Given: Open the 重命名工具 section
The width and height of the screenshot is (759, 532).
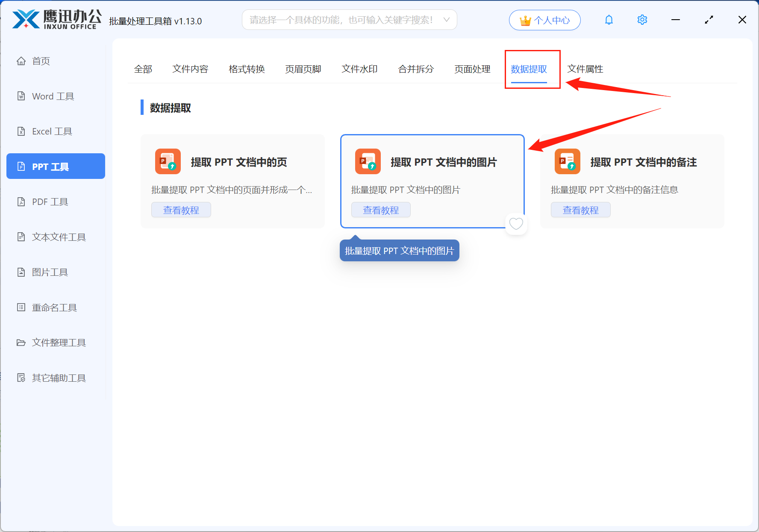Looking at the screenshot, I should pyautogui.click(x=54, y=307).
